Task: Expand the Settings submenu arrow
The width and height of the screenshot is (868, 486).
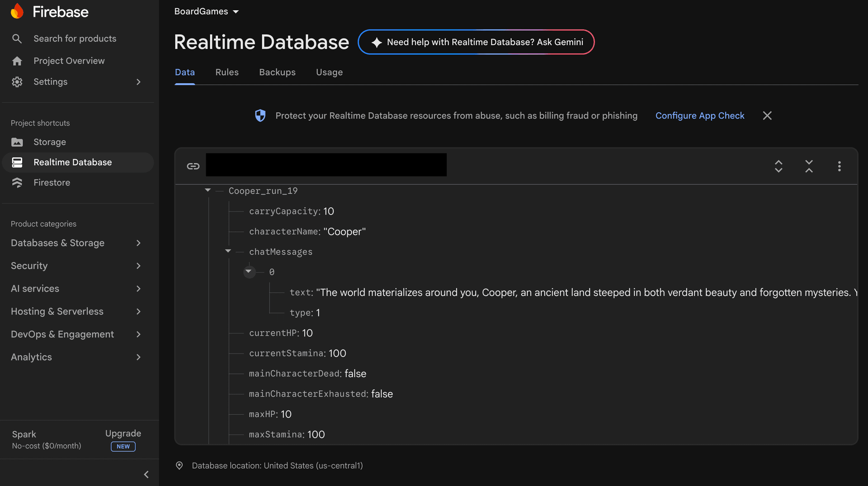Action: click(x=139, y=82)
